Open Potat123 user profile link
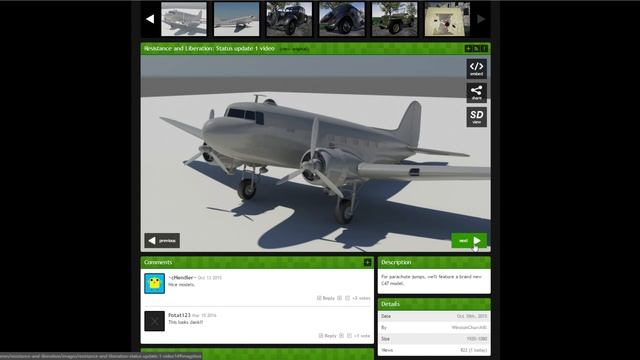Image resolution: width=640 pixels, height=360 pixels. (x=179, y=315)
